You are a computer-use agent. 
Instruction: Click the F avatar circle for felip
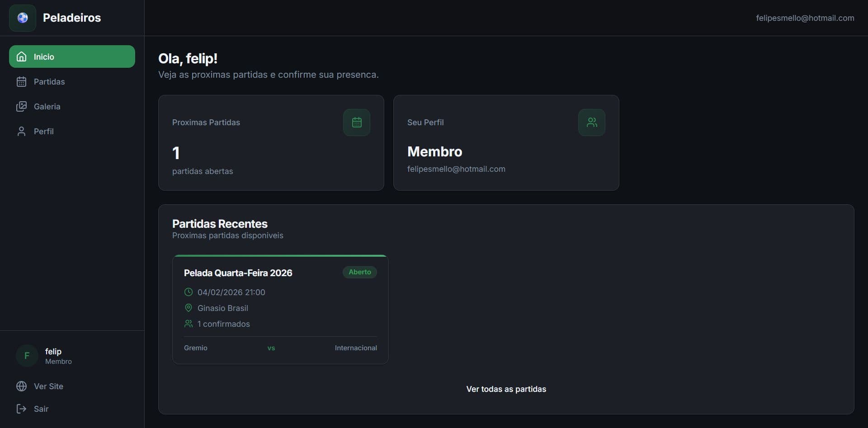(26, 356)
